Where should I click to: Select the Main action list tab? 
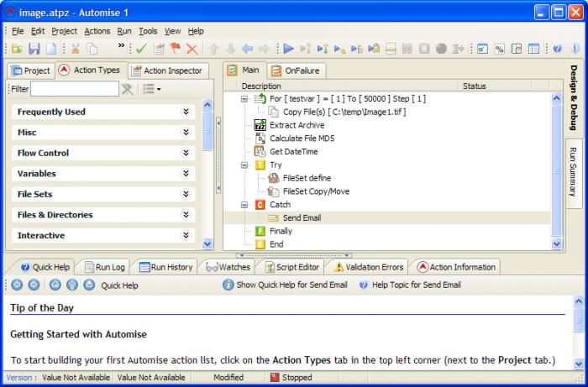(244, 71)
